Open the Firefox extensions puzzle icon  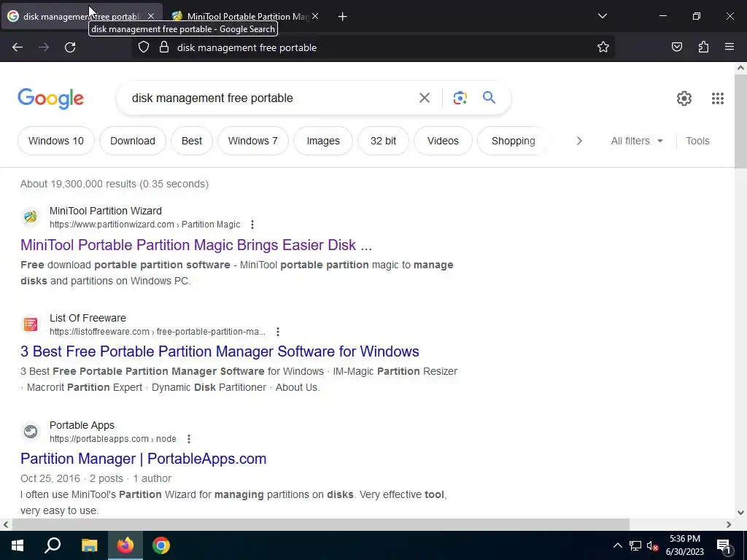[x=703, y=47]
